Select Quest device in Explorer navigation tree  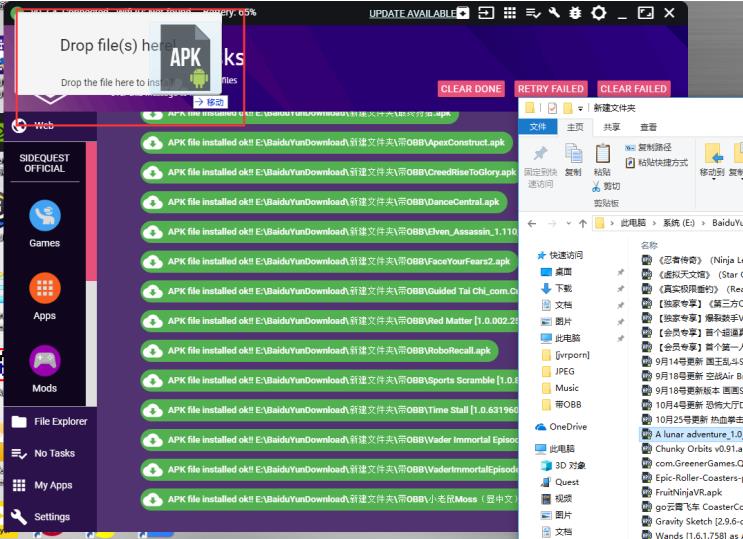[x=560, y=482]
